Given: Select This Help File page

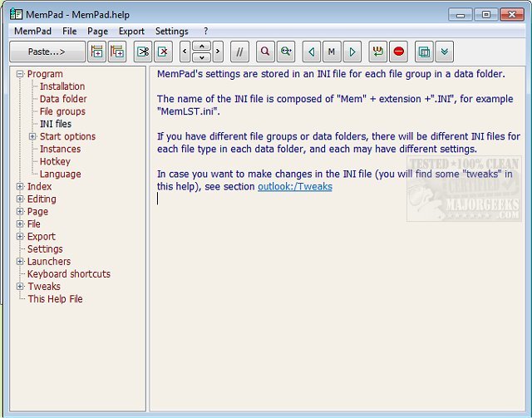Looking at the screenshot, I should tap(56, 299).
